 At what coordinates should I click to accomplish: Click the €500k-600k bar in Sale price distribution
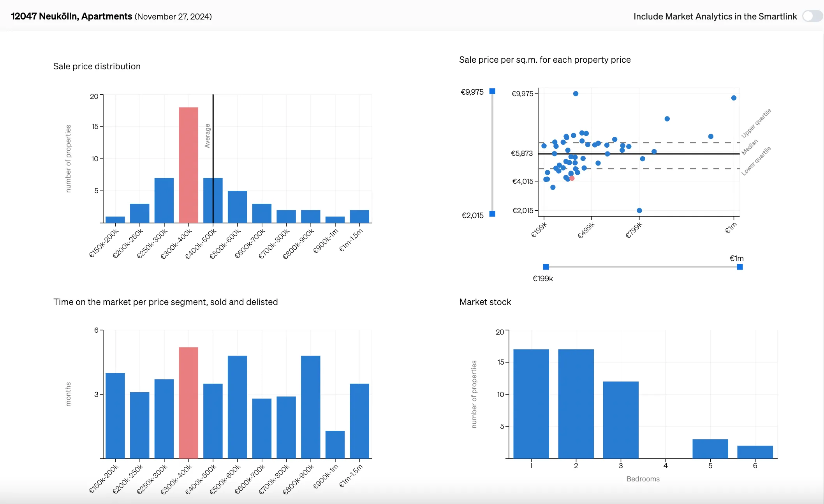point(237,207)
